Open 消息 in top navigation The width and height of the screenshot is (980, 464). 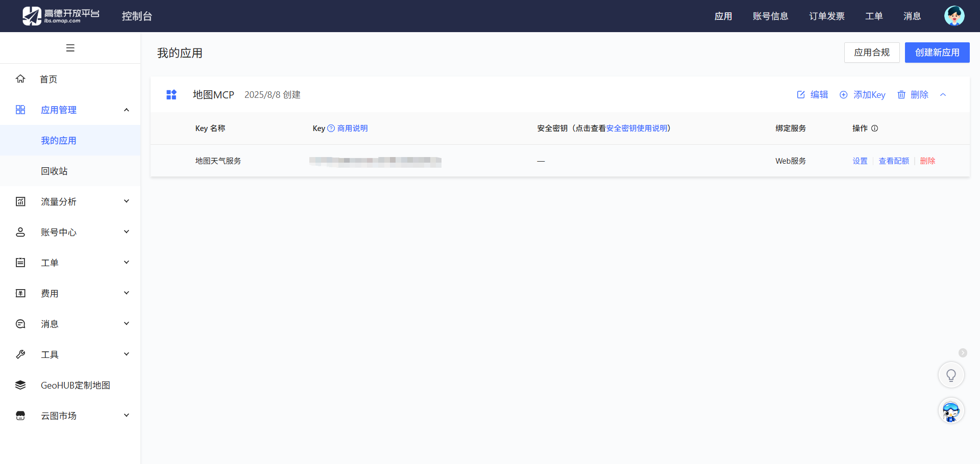912,16
